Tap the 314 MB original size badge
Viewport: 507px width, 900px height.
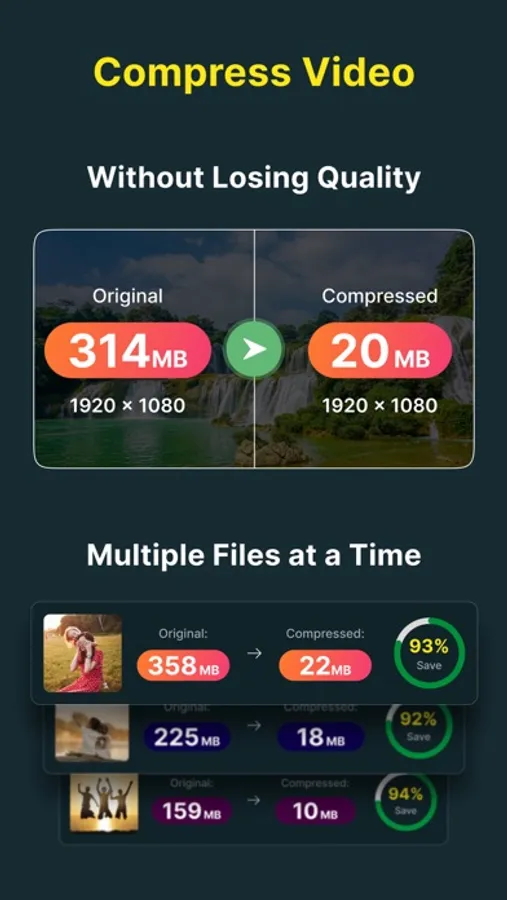click(x=127, y=350)
